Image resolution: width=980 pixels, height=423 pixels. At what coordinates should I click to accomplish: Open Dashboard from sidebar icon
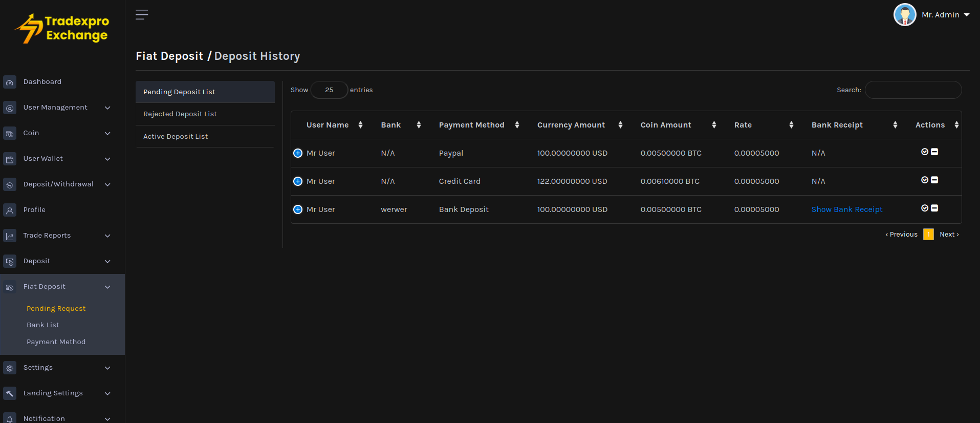pos(10,82)
